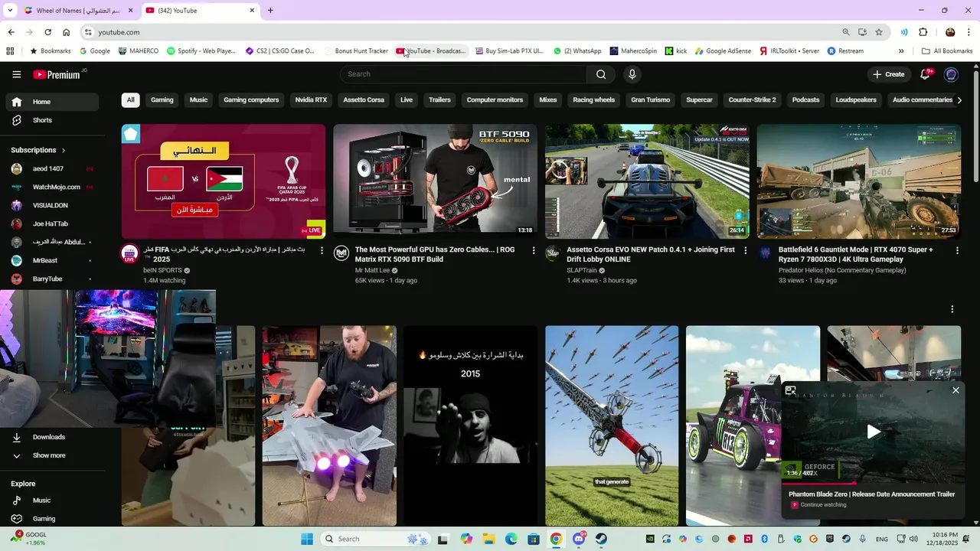
Task: Play the Phantom Blade Zero miniplayer video
Action: click(x=873, y=432)
